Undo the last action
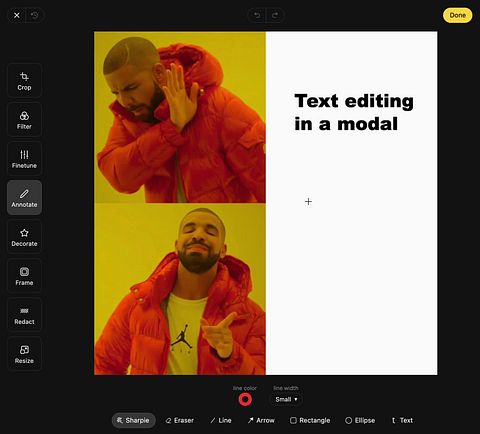 (x=257, y=15)
